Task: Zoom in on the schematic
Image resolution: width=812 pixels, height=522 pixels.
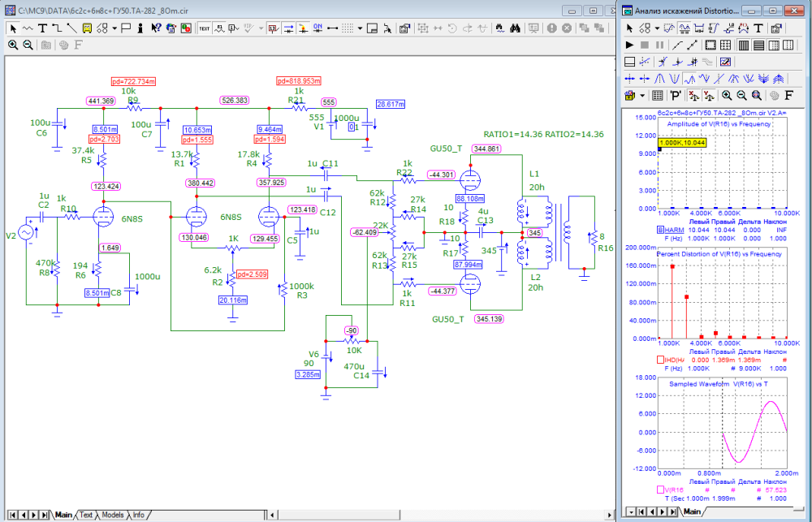Action: pyautogui.click(x=13, y=45)
